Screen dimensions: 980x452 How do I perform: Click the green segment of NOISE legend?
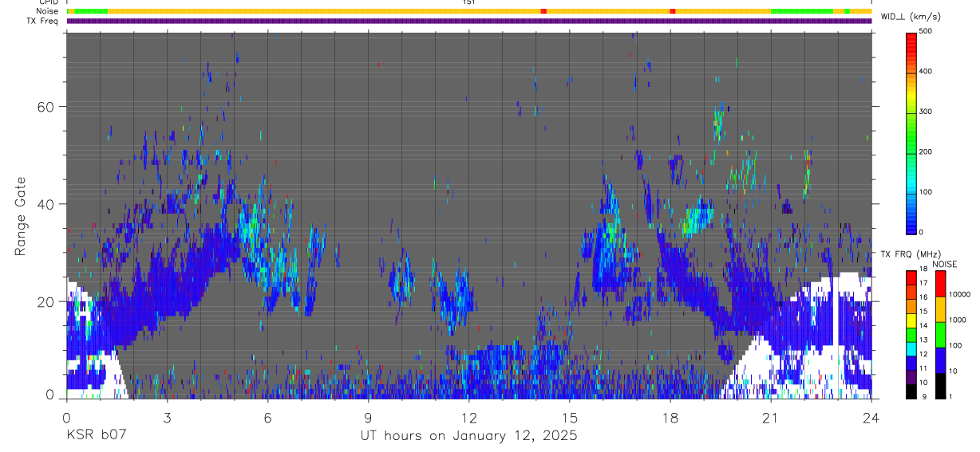point(941,335)
